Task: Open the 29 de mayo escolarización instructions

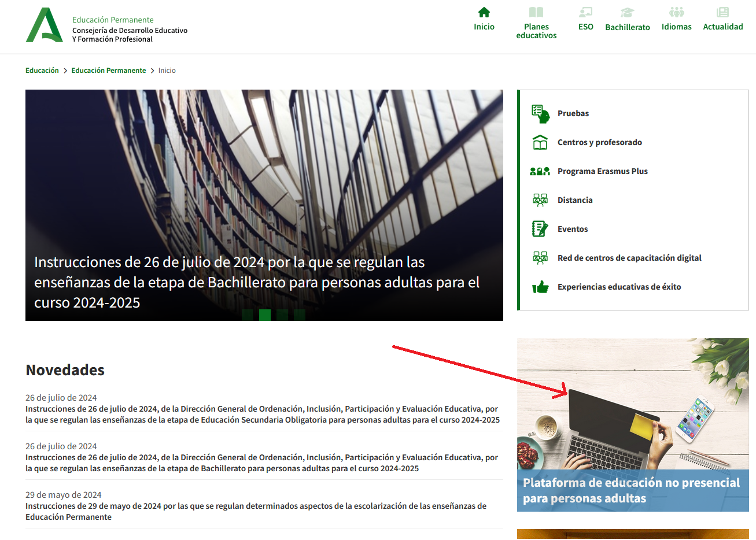Action: [x=256, y=512]
